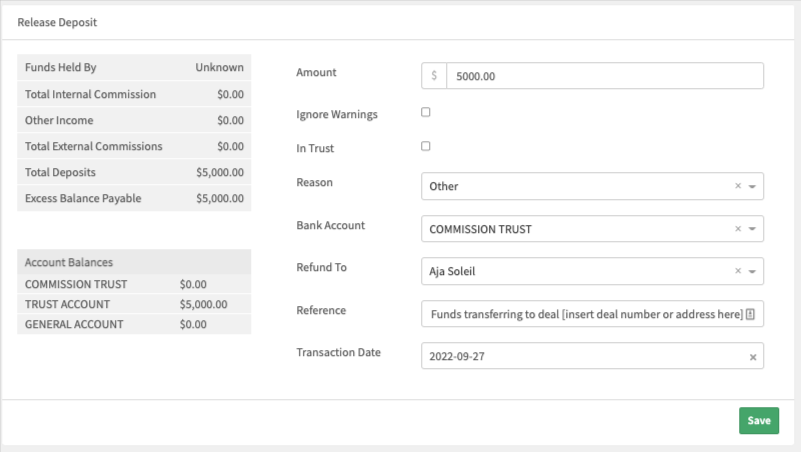This screenshot has width=801, height=452.
Task: Click the Release Deposit header title
Action: pyautogui.click(x=57, y=22)
